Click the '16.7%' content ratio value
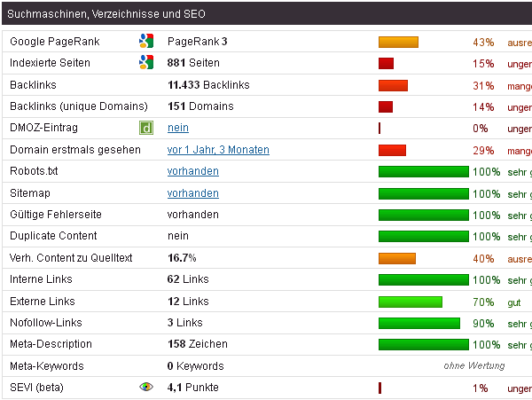532x400 pixels. 182,258
